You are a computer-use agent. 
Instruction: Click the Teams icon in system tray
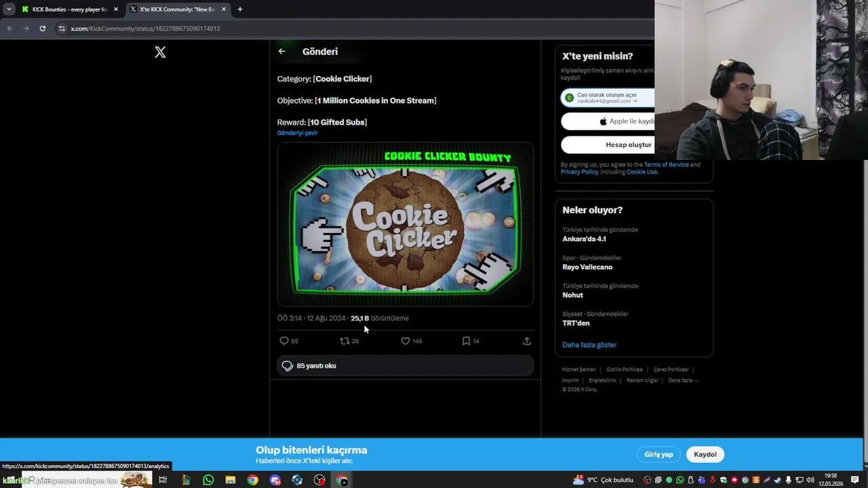(702, 480)
